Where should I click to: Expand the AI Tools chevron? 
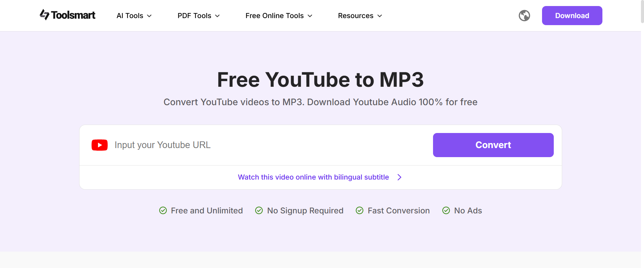point(150,16)
